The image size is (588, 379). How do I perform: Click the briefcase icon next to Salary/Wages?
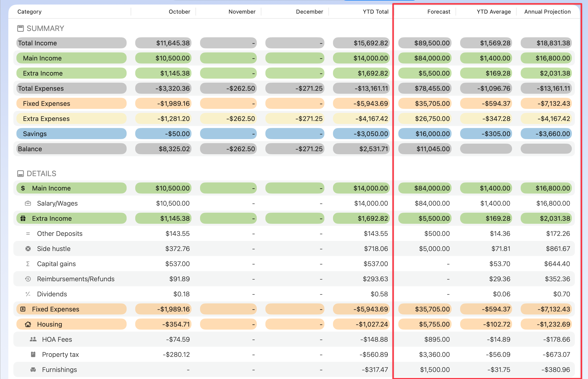pos(28,203)
